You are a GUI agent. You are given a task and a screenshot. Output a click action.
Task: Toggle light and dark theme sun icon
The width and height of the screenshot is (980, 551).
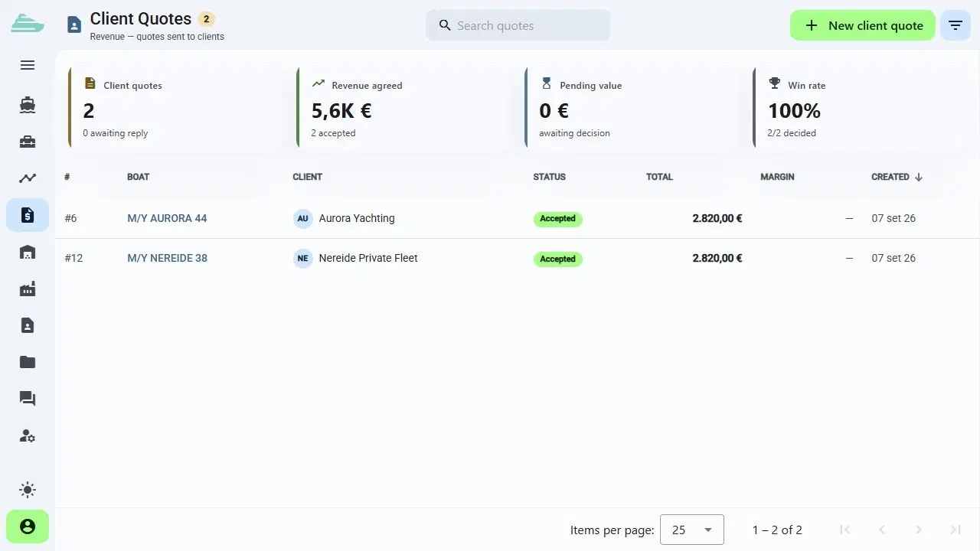click(28, 490)
